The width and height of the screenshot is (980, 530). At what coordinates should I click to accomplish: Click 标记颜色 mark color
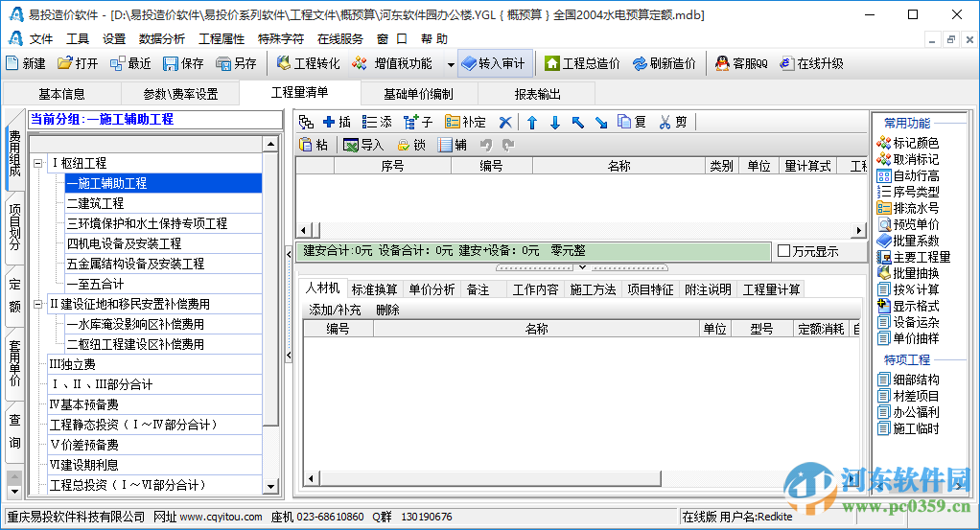(x=908, y=143)
